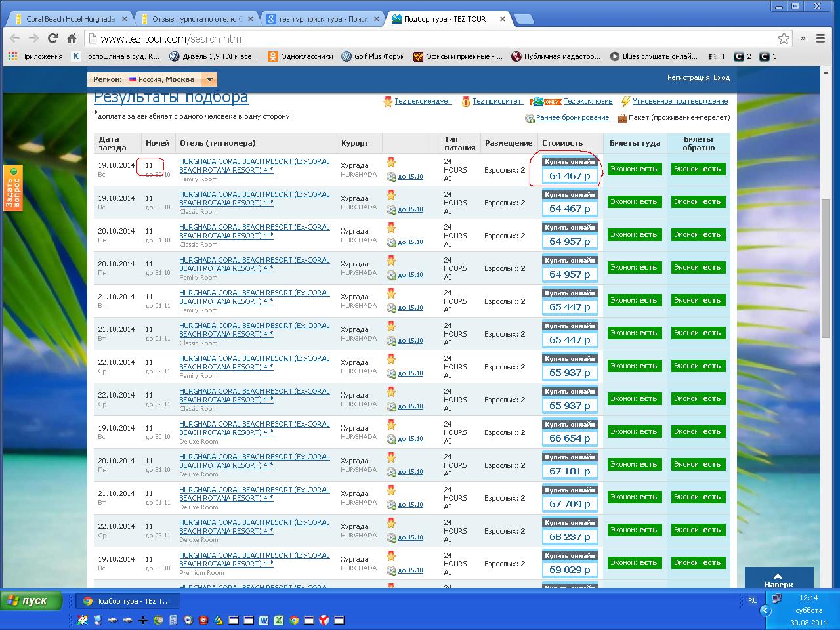Open Yandex browser from the taskbar
840x630 pixels.
click(x=324, y=619)
